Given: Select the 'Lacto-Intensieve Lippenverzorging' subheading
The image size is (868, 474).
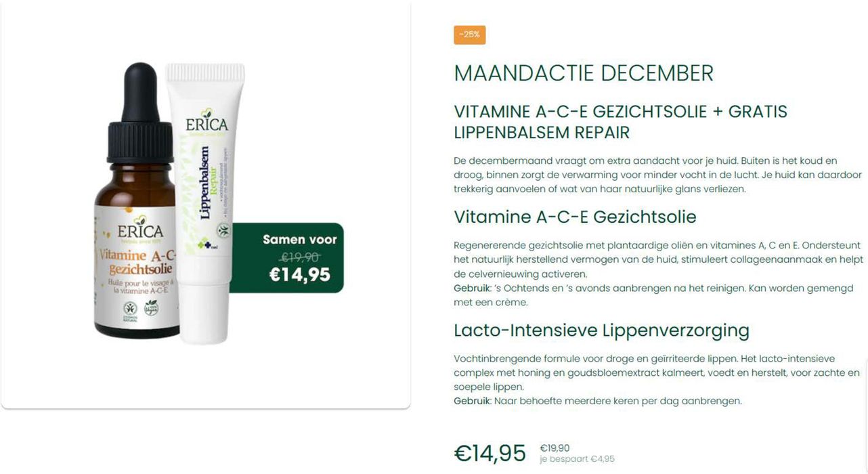Looking at the screenshot, I should click(601, 330).
